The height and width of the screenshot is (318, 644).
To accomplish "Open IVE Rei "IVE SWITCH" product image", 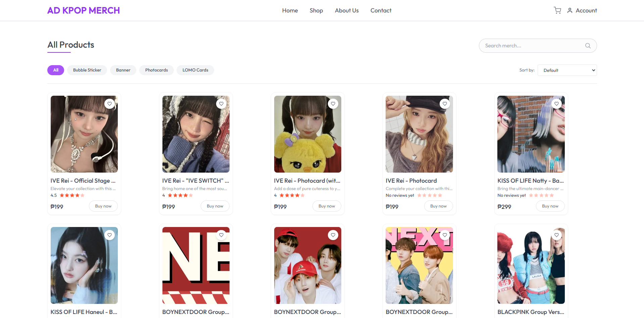I will pos(196,134).
